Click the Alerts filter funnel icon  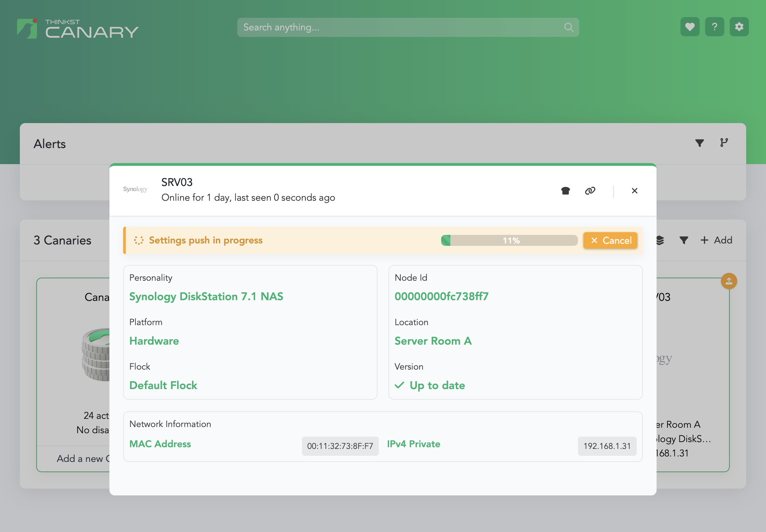point(699,143)
